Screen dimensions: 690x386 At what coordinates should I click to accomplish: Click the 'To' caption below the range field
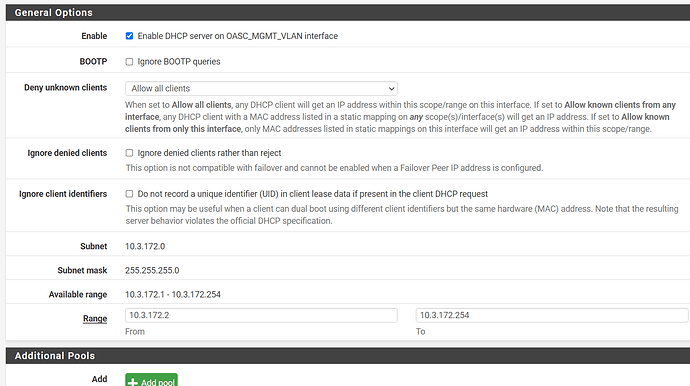(x=421, y=331)
